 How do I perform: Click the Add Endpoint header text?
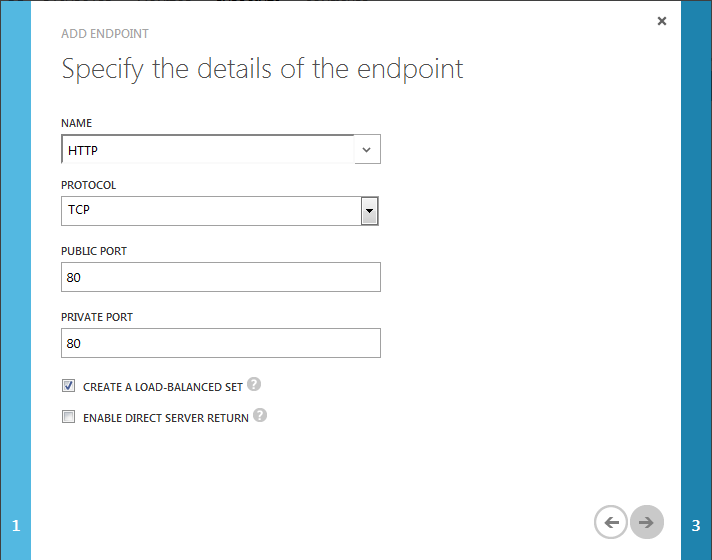pos(105,34)
